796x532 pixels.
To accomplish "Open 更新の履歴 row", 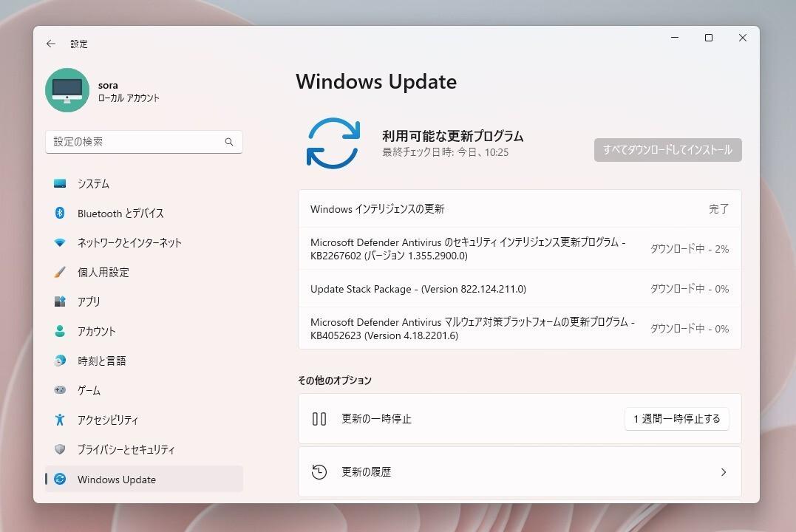I will (x=520, y=472).
